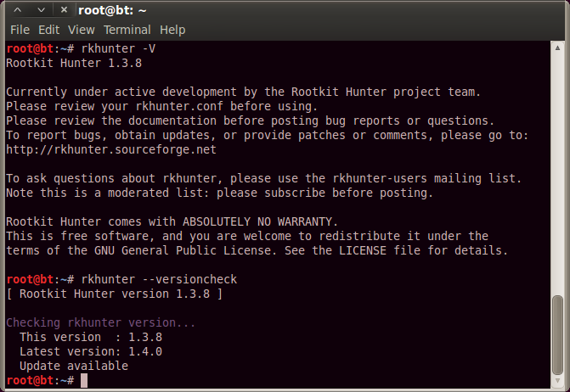Screen dimensions: 570x392
Task: Click the up-caret window button in title bar
Action: click(18, 10)
